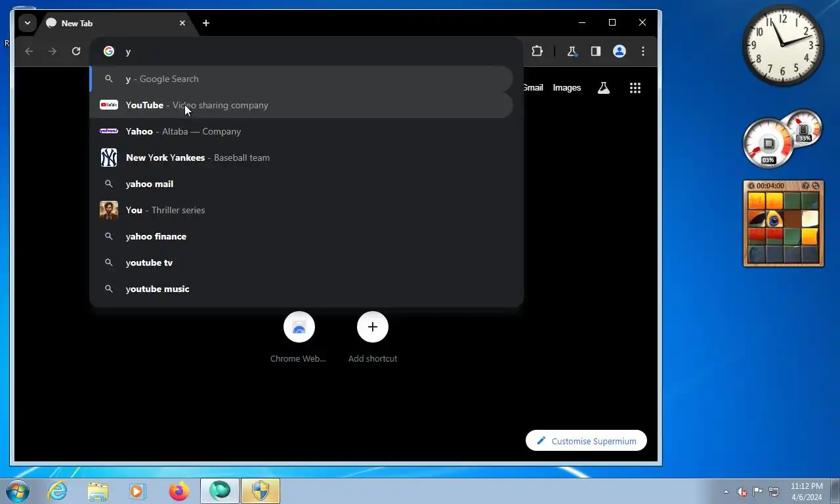Go back with the back arrow

coord(29,51)
